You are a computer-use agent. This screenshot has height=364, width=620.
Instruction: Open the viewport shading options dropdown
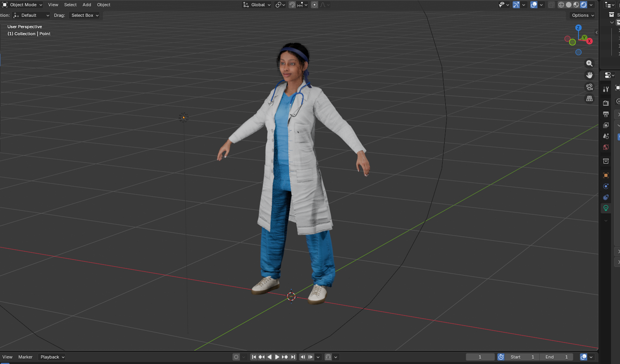click(x=591, y=5)
